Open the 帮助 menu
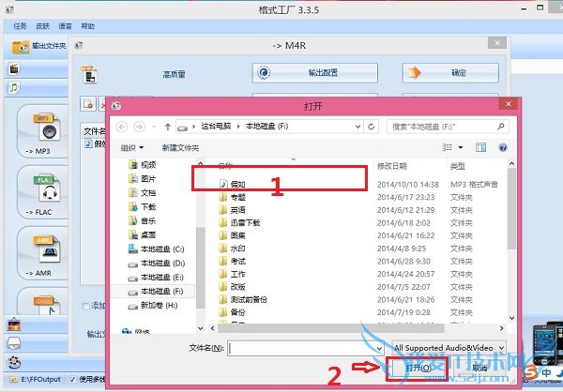Screen dimensions: 563x392 (87, 26)
